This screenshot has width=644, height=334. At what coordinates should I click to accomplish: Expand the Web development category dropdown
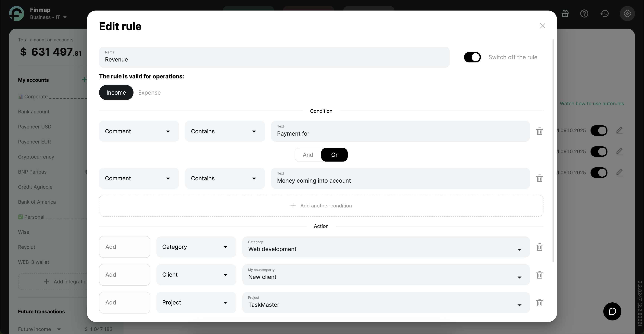[385, 247]
